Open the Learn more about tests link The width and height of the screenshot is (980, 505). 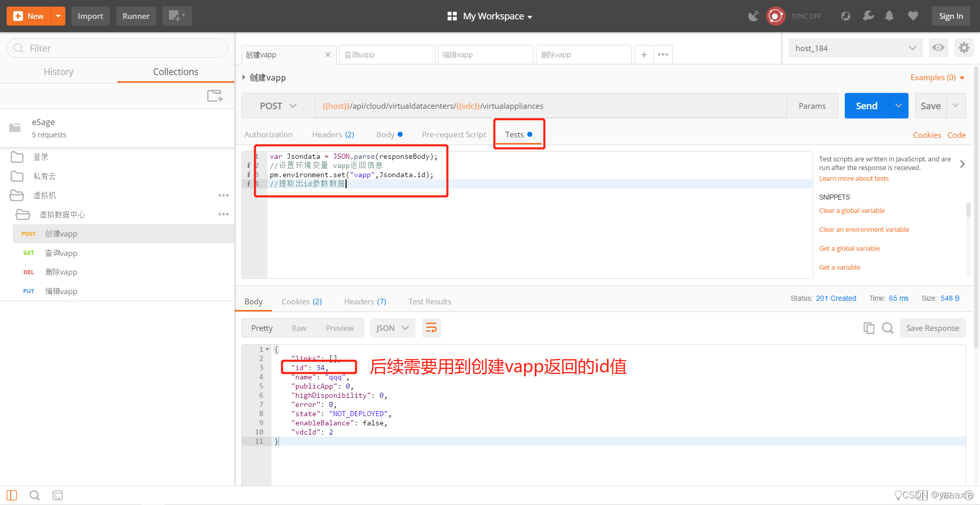tap(854, 179)
